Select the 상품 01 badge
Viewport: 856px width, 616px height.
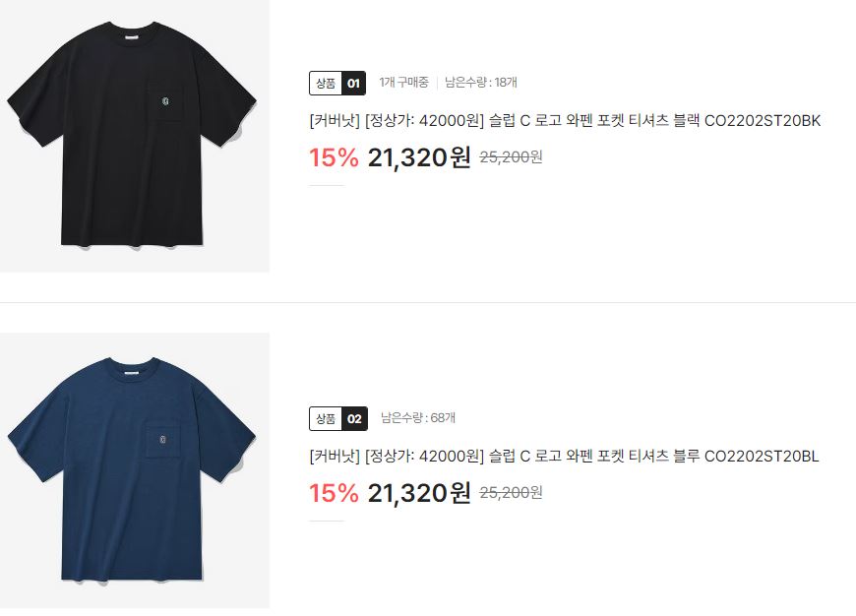pyautogui.click(x=337, y=83)
